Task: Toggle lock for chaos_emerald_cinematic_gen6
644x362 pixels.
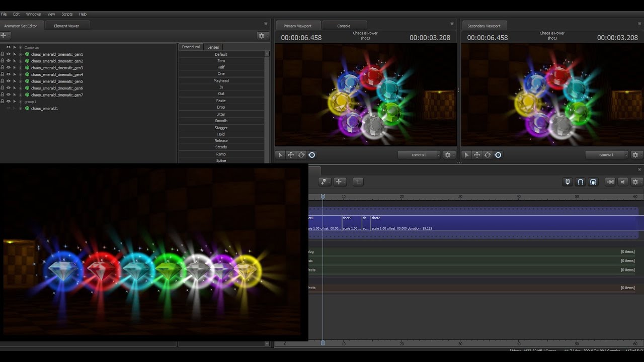Action: [2, 88]
